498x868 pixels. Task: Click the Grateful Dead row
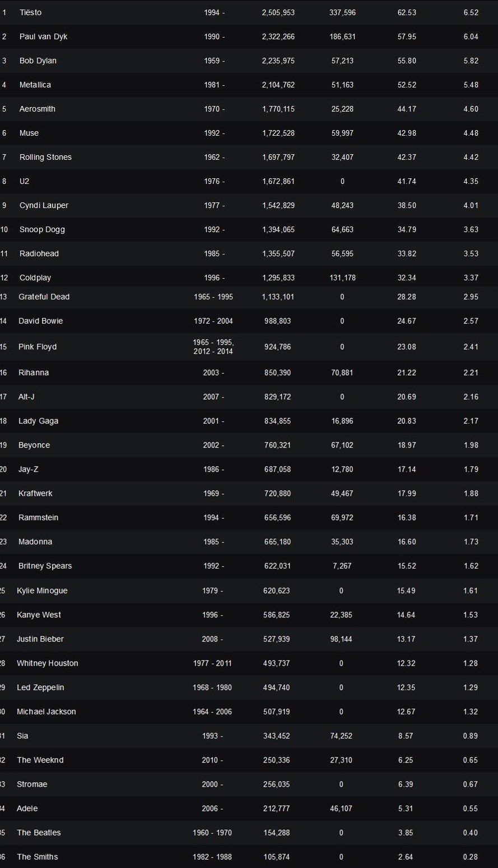coord(249,297)
